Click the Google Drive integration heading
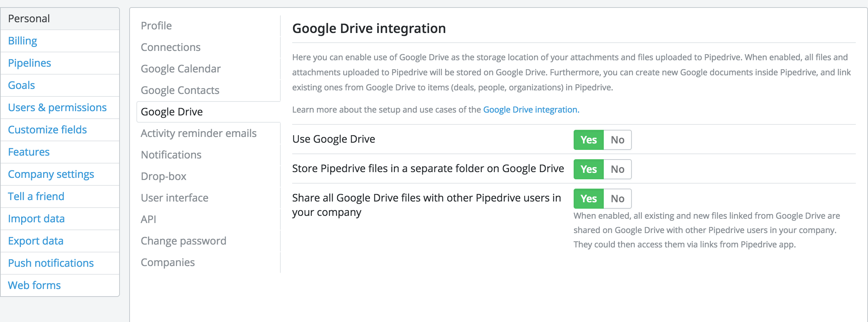The width and height of the screenshot is (868, 322). [369, 28]
